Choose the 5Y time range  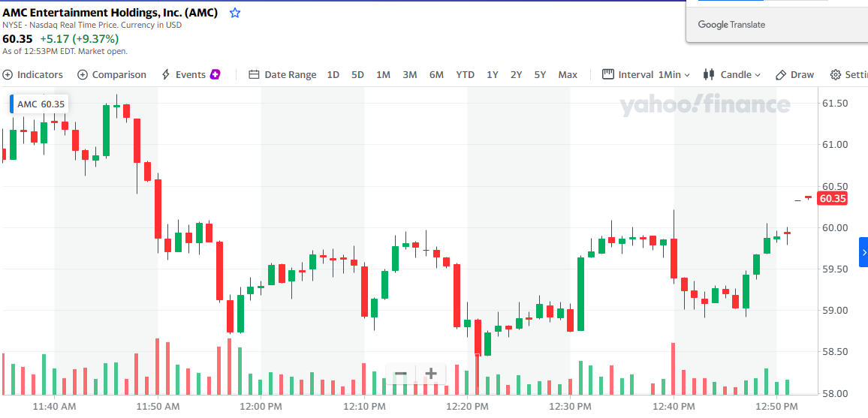click(541, 74)
